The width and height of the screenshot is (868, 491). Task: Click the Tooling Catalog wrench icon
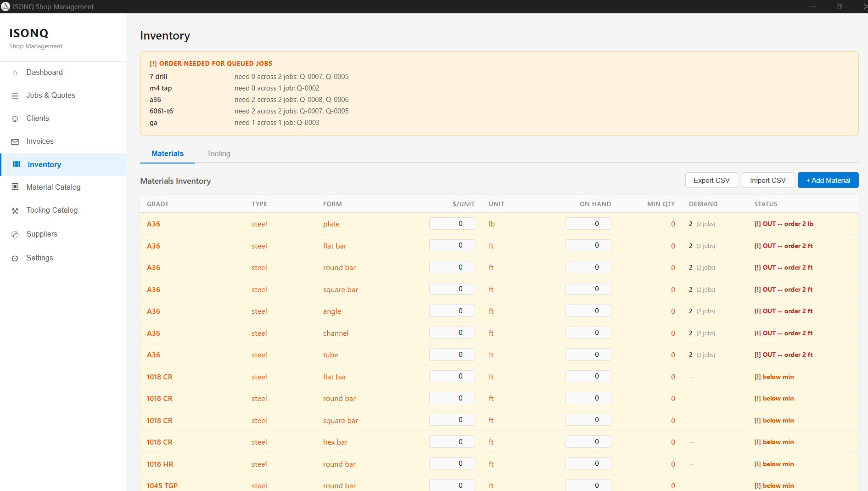click(x=14, y=210)
